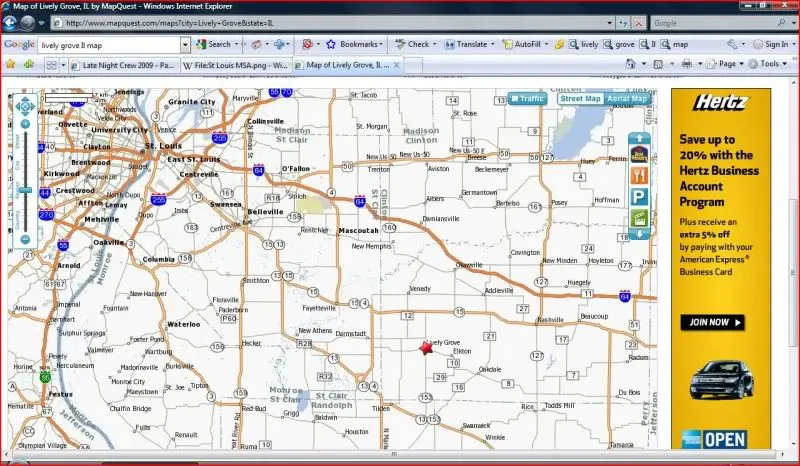Click the Google toolbar search text field
This screenshot has height=466, width=800.
(x=109, y=45)
